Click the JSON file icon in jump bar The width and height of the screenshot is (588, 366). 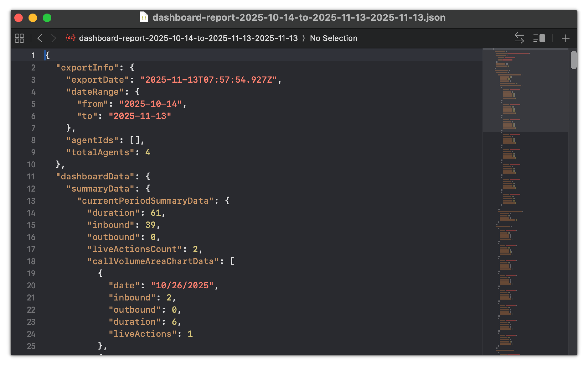[71, 38]
